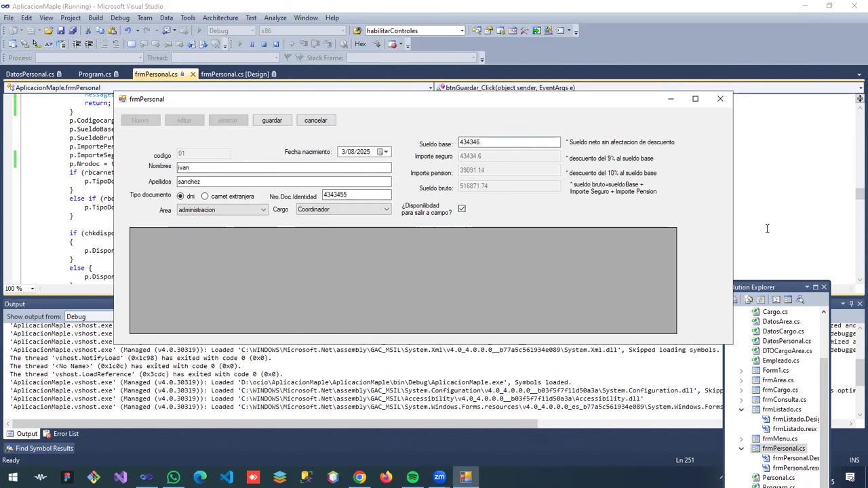The height and width of the screenshot is (488, 868).
Task: Click the Pause debugging icon
Action: [x=252, y=44]
